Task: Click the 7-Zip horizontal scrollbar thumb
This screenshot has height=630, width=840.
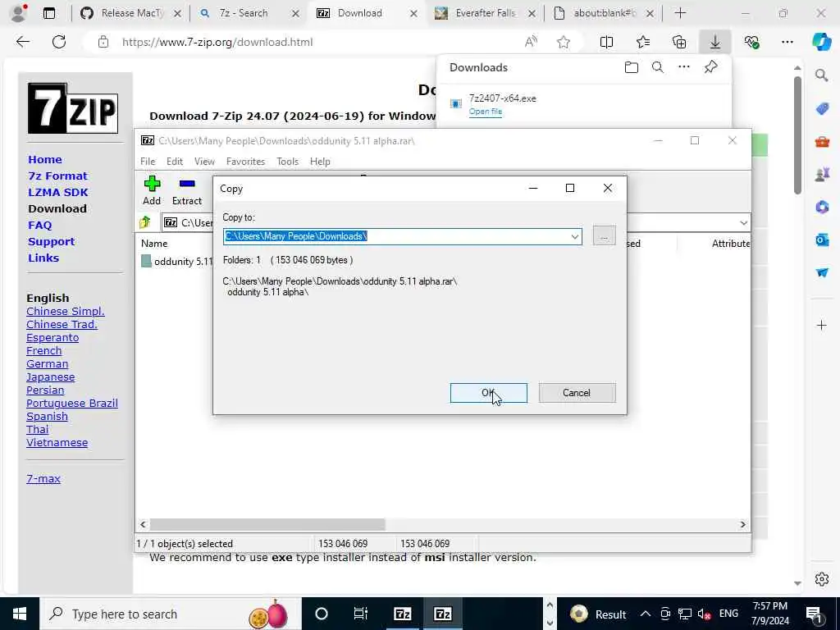Action: [267, 524]
